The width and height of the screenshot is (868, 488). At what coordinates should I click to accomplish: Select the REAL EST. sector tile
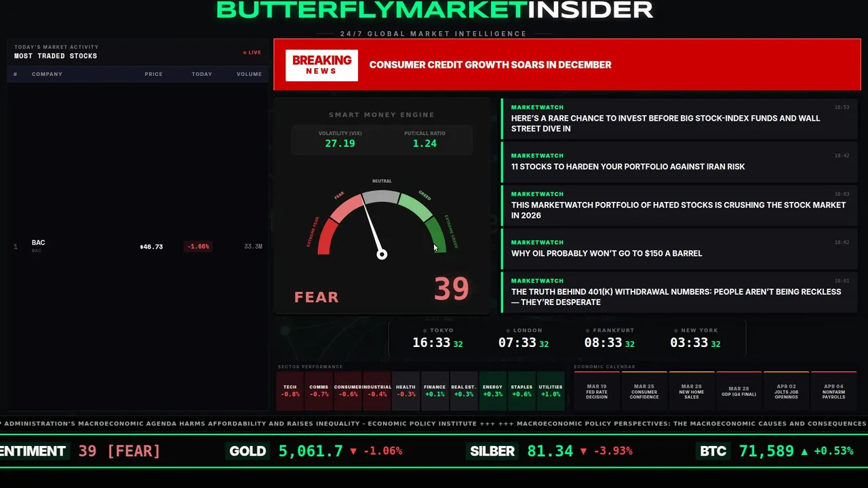point(464,391)
